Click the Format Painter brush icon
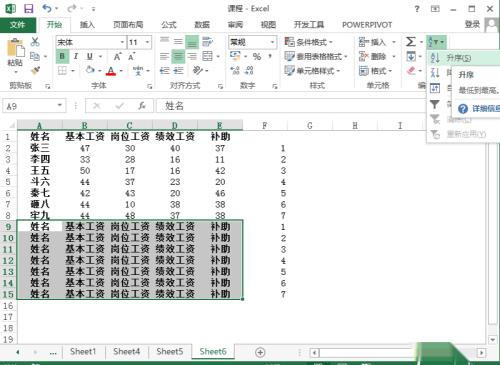This screenshot has height=365, width=500. tap(35, 71)
